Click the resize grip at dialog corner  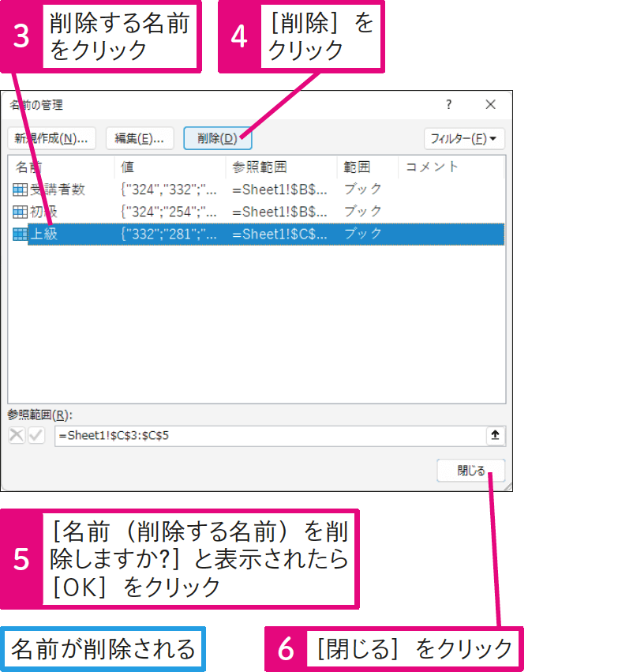click(x=507, y=486)
